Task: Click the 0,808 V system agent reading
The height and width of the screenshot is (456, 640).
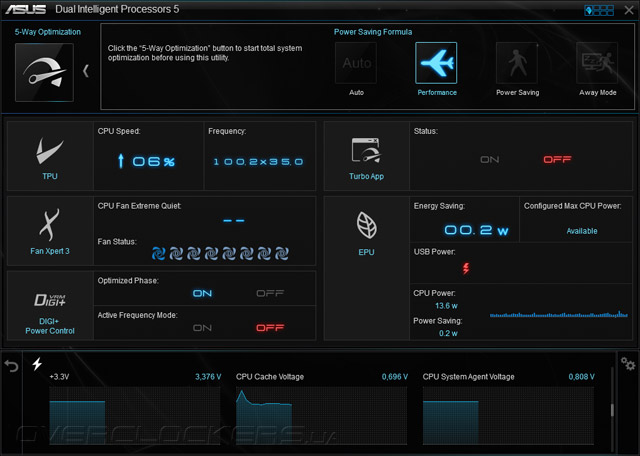Action: [582, 377]
